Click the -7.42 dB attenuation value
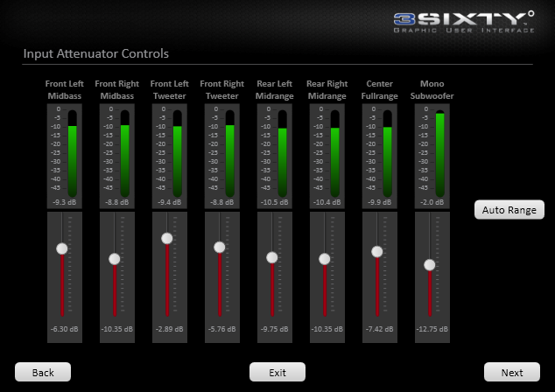The height and width of the screenshot is (392, 555). [x=379, y=329]
